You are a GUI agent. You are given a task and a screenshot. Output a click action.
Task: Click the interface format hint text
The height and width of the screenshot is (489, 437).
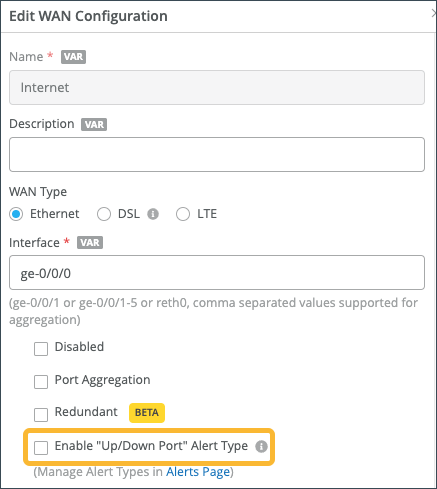click(213, 311)
